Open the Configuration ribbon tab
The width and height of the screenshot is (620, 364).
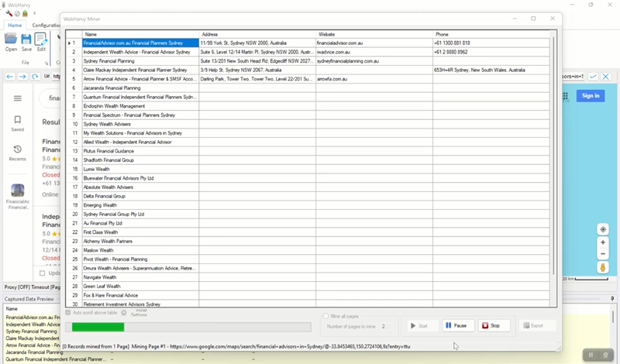46,25
